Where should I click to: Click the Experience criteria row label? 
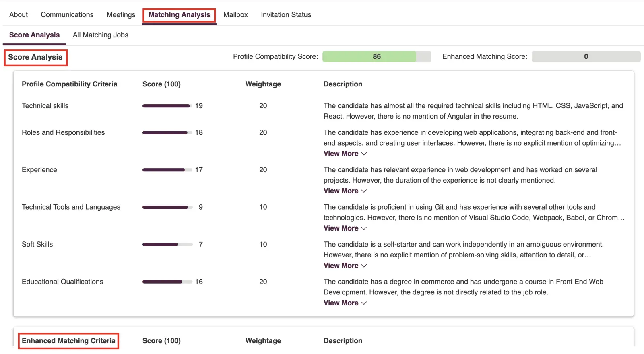39,170
